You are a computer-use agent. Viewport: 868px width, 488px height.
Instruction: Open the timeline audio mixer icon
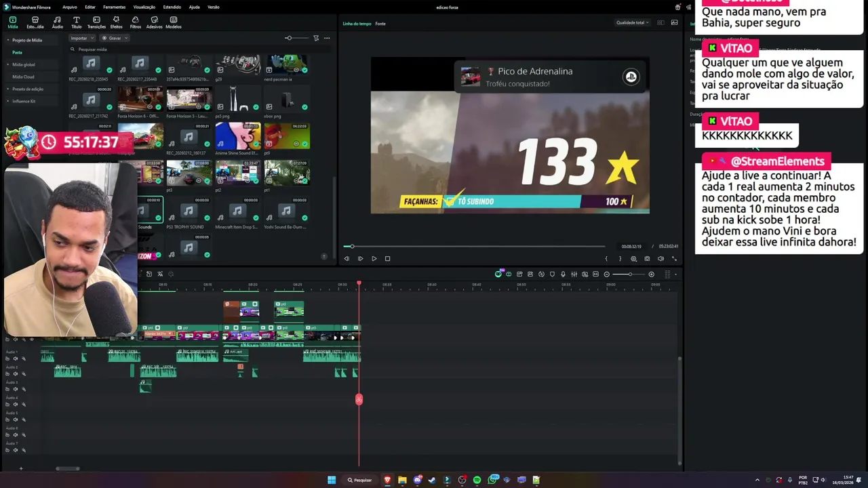click(x=574, y=274)
